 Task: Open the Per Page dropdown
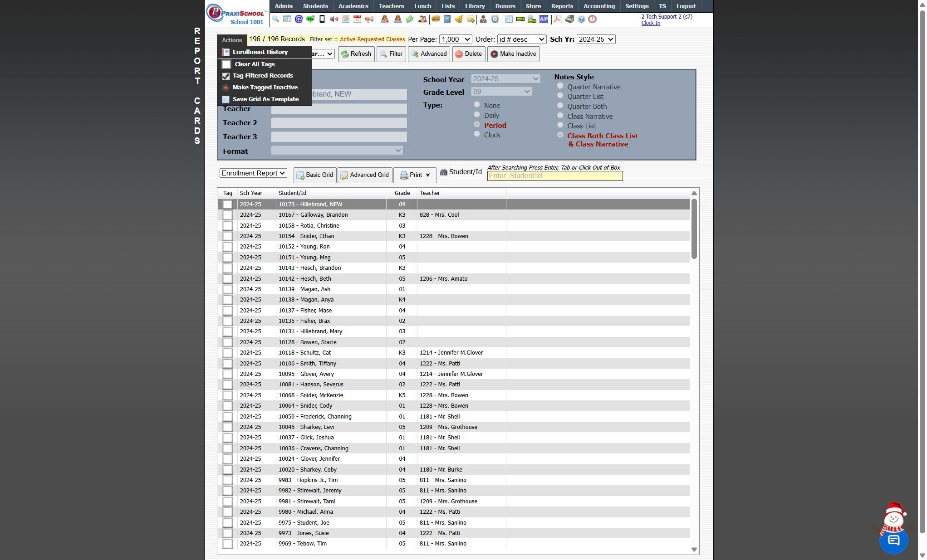[456, 39]
